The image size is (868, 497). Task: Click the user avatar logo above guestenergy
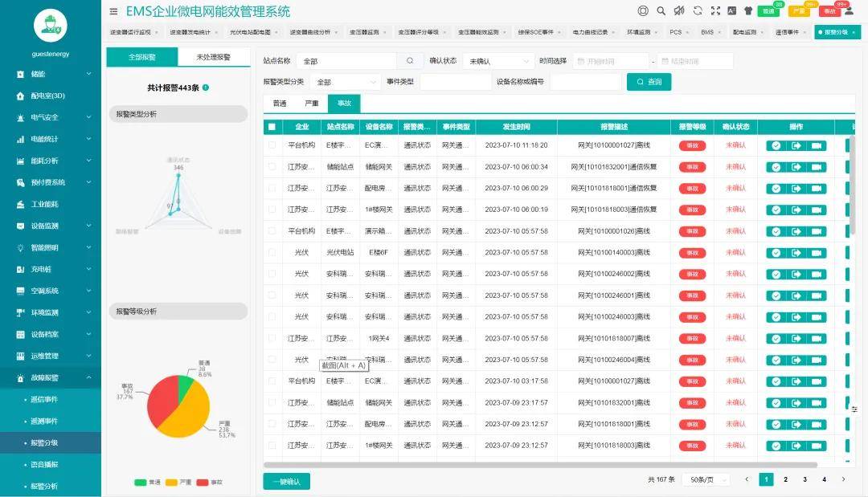click(51, 26)
